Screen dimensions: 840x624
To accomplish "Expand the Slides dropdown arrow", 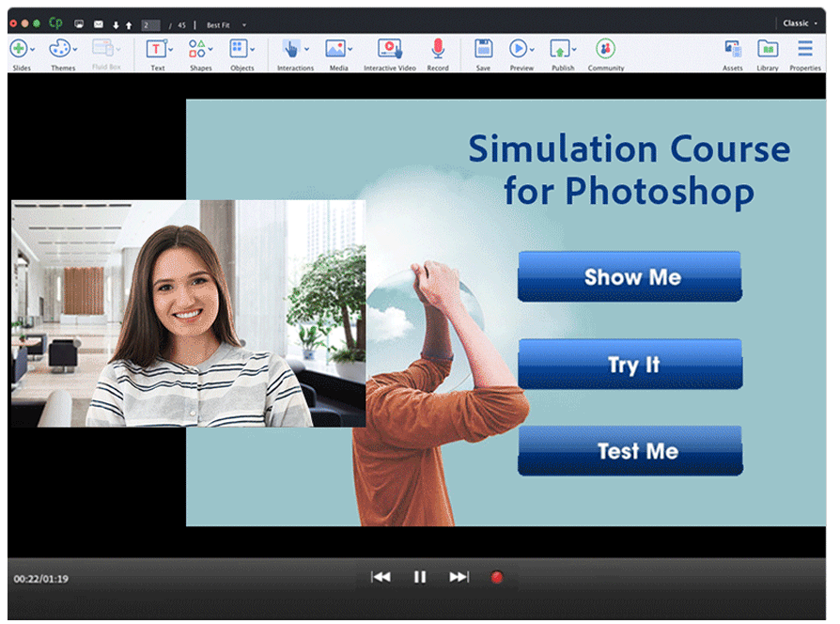I will [x=33, y=49].
